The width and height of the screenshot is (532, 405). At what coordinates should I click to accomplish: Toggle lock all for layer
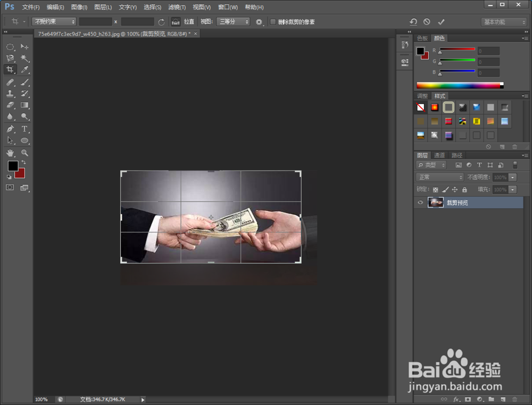pos(464,190)
